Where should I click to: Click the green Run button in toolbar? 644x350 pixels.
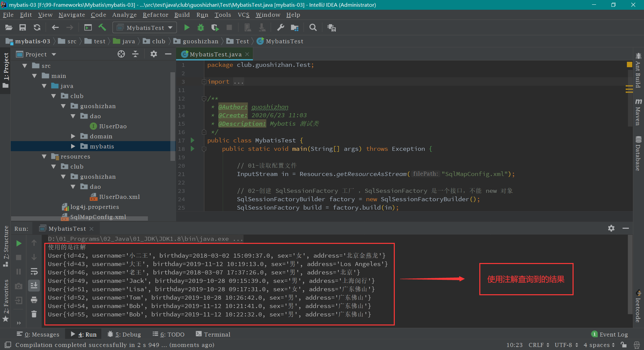coord(187,28)
